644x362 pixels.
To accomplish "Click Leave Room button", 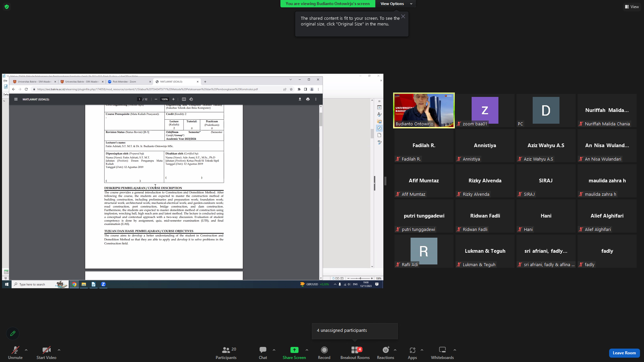I will pyautogui.click(x=624, y=353).
